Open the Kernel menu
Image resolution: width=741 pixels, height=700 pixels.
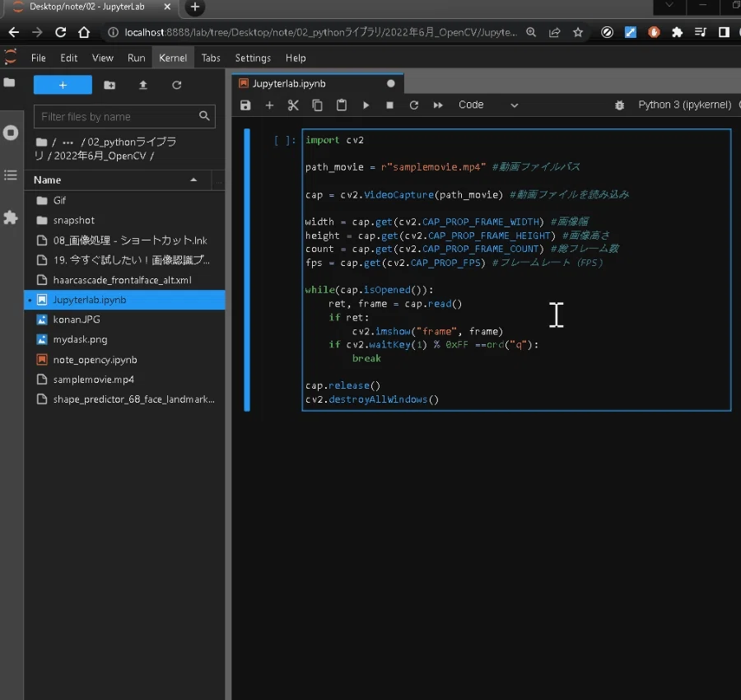pos(173,58)
